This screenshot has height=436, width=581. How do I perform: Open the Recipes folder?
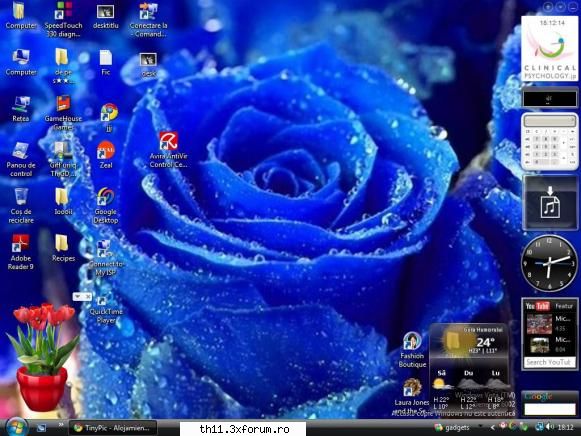pos(63,248)
